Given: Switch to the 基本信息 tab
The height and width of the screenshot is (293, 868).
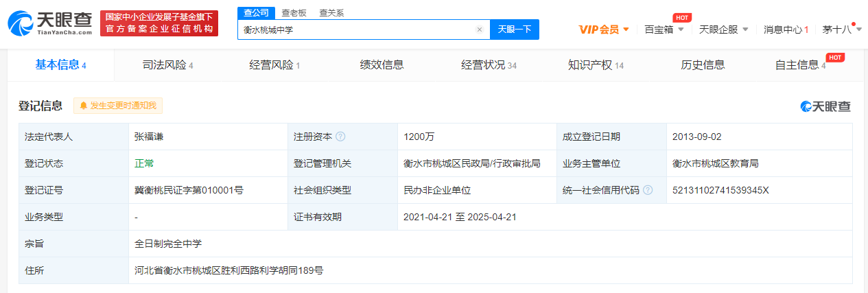Looking at the screenshot, I should pyautogui.click(x=60, y=65).
